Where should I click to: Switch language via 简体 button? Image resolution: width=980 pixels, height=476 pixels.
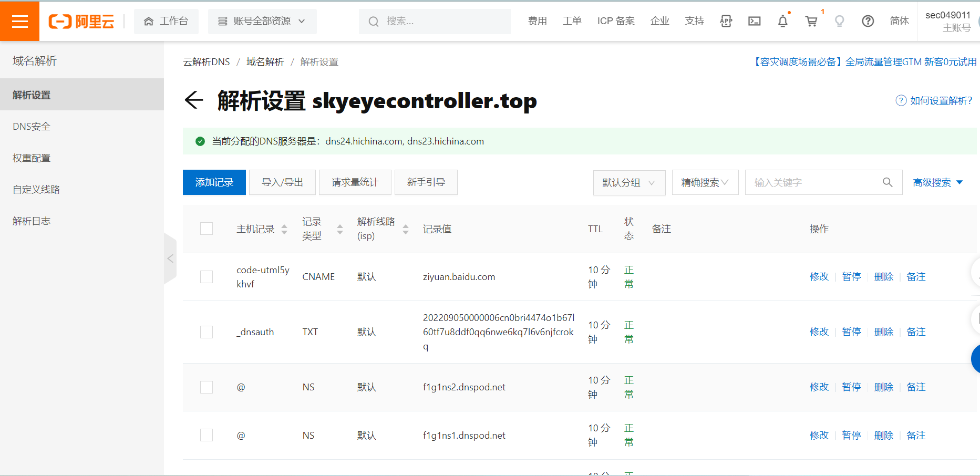(899, 21)
